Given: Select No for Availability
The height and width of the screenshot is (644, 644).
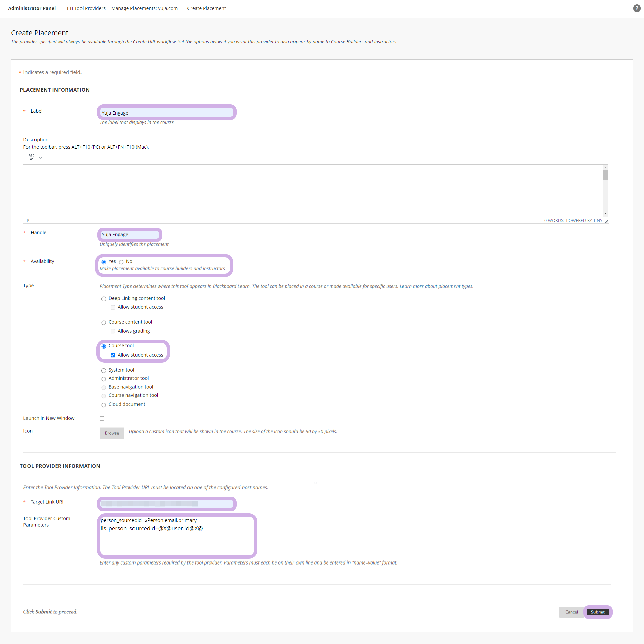Looking at the screenshot, I should coord(121,262).
